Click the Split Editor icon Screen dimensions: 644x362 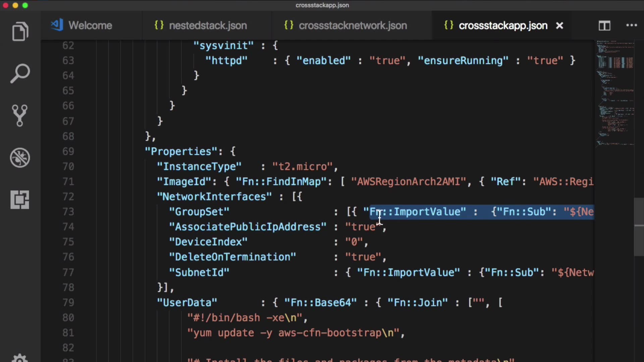click(604, 25)
